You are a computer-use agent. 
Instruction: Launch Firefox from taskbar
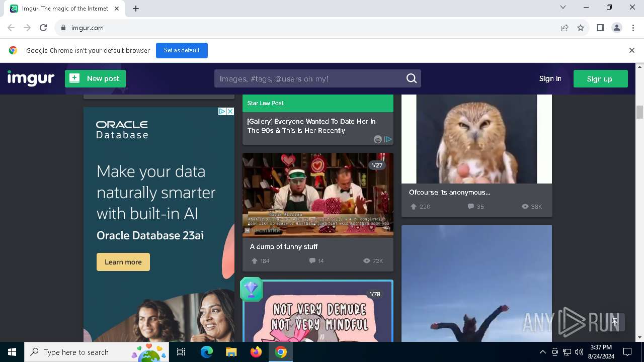click(256, 352)
